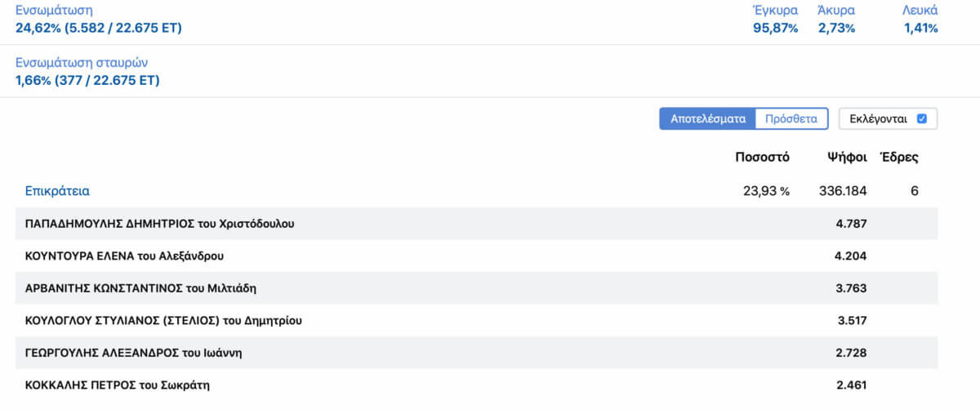The image size is (980, 410).
Task: Select the ΓΕΩΡΓΟΥΛΗΣ ΑΛΕΞΑΝΔΡΟΣ candidate row
Action: coord(477,353)
